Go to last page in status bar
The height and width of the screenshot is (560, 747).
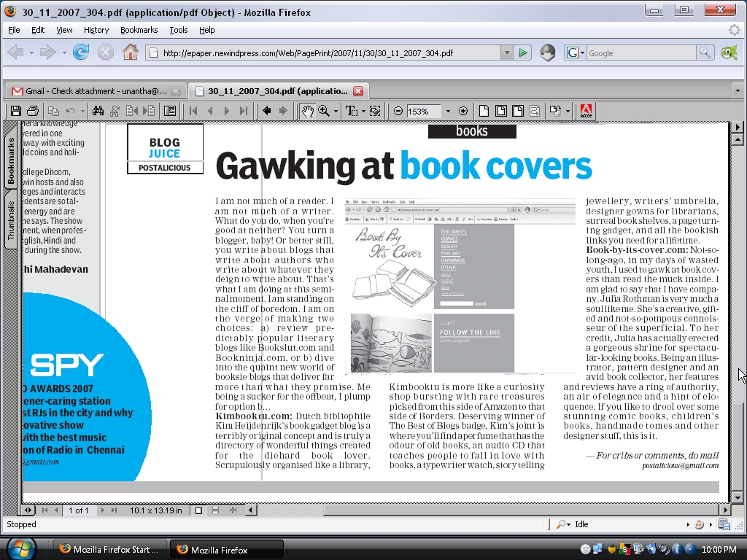pos(114,510)
